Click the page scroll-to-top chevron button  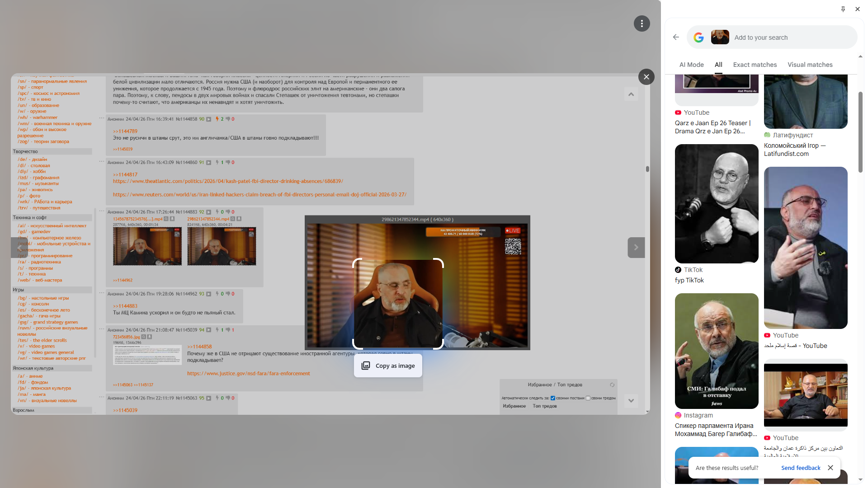coord(631,94)
